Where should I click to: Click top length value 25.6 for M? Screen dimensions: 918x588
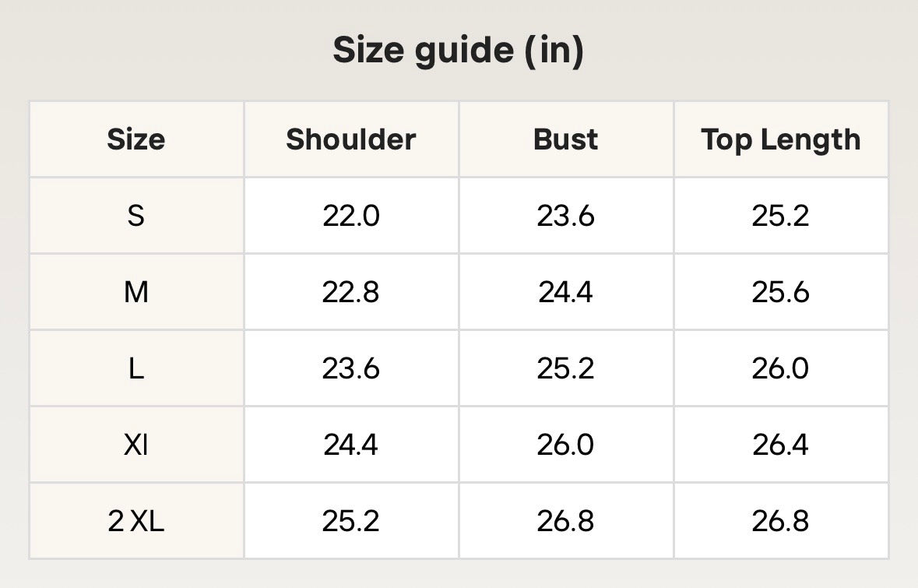tap(780, 291)
